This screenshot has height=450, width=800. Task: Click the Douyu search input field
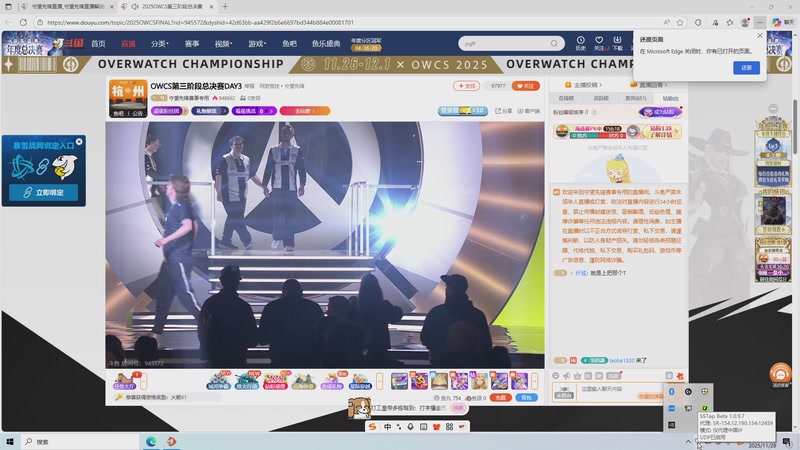[x=505, y=43]
